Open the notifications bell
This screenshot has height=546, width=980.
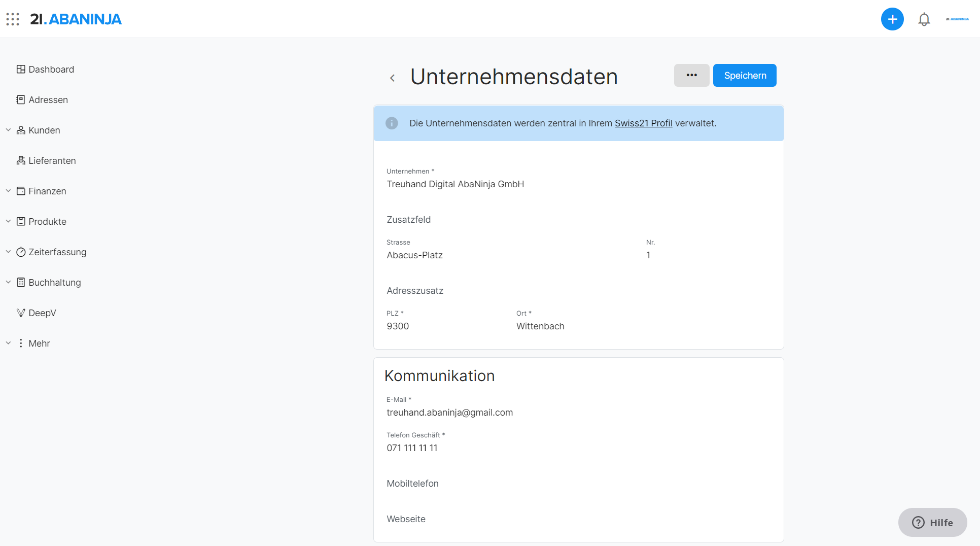[924, 19]
